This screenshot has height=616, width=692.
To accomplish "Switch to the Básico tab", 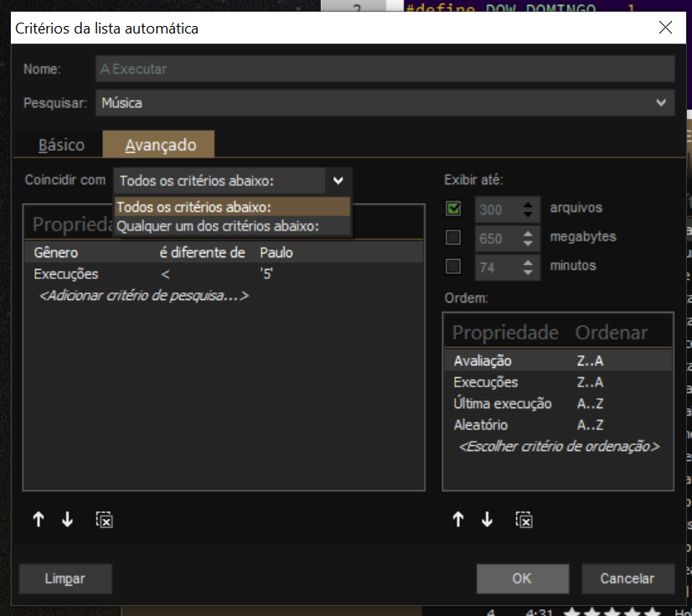I will pos(61,145).
